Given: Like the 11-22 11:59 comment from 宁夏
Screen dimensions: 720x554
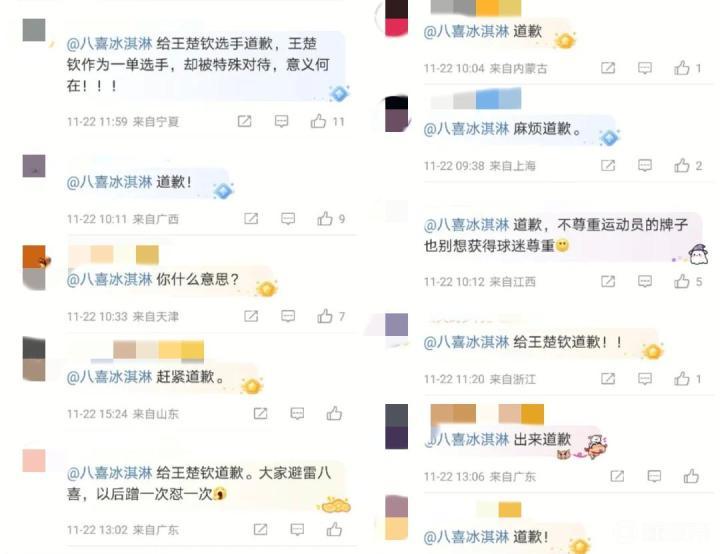Looking at the screenshot, I should point(318,121).
